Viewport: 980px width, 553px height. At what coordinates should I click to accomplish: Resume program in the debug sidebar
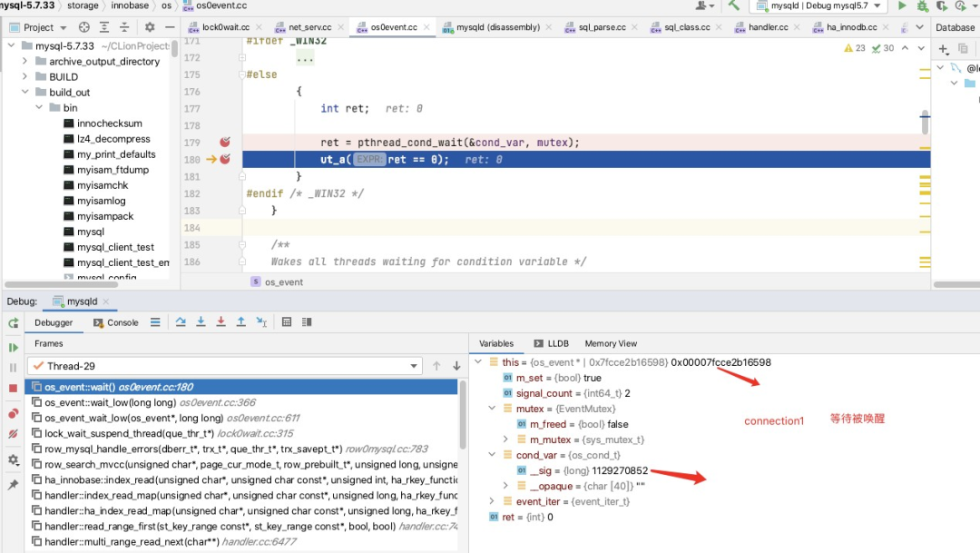(x=13, y=348)
